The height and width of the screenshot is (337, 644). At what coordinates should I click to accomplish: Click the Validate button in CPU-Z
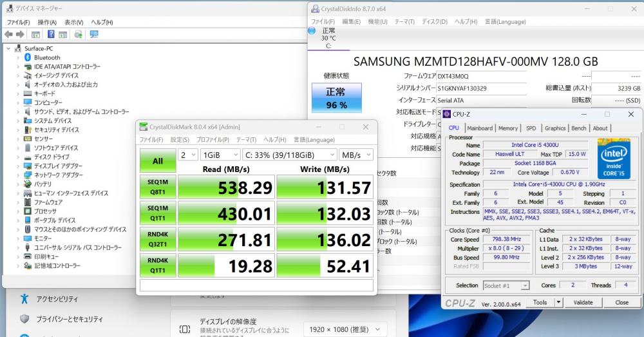[x=583, y=302]
